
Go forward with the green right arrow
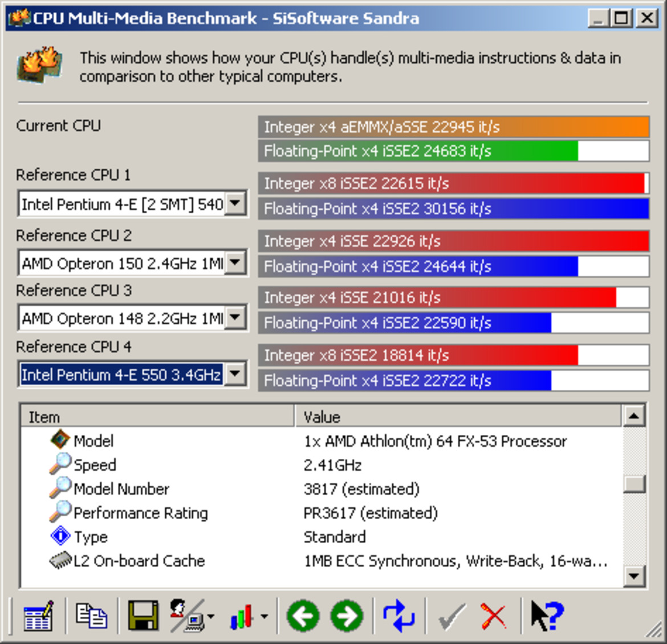click(347, 616)
